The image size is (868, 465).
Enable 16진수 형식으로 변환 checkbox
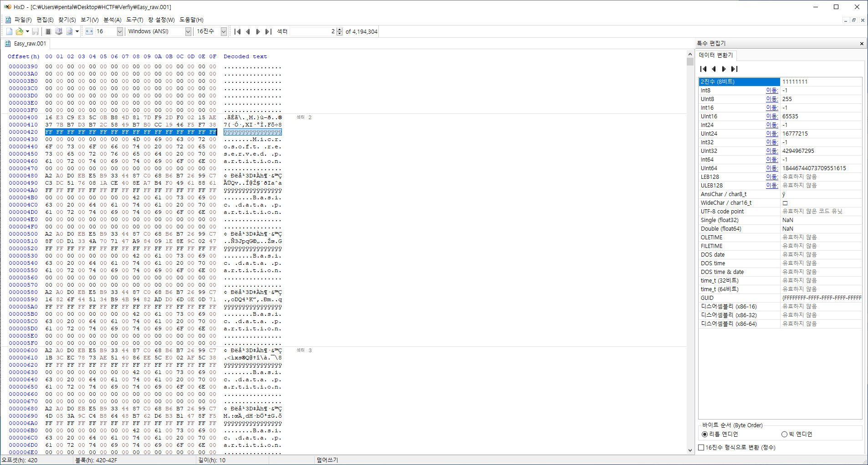701,448
